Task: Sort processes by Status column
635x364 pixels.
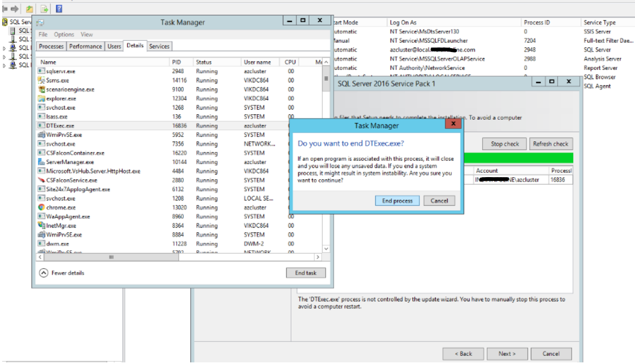Action: tap(217, 62)
